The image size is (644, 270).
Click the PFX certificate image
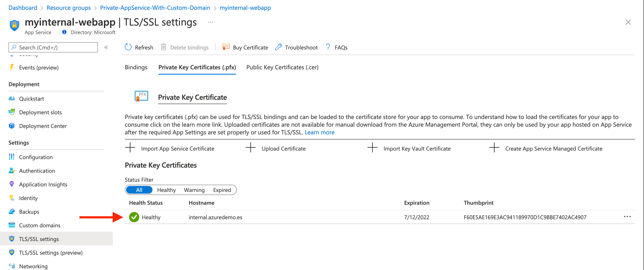coord(141,96)
